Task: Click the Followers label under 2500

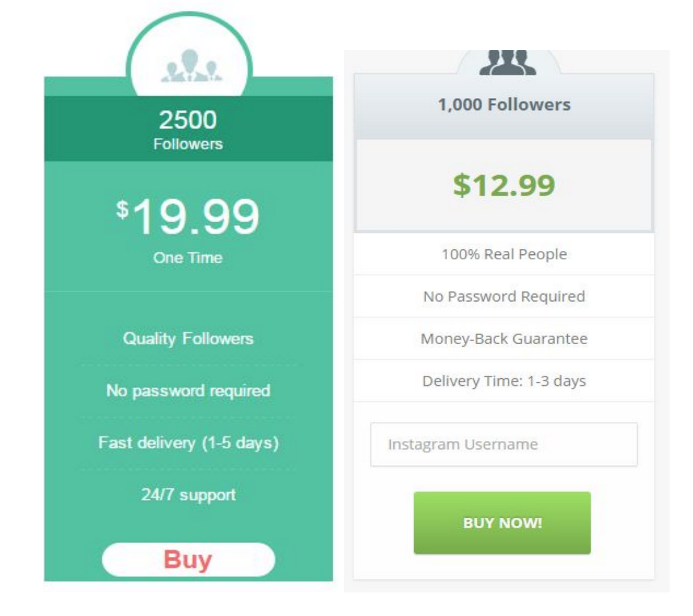Action: [188, 144]
